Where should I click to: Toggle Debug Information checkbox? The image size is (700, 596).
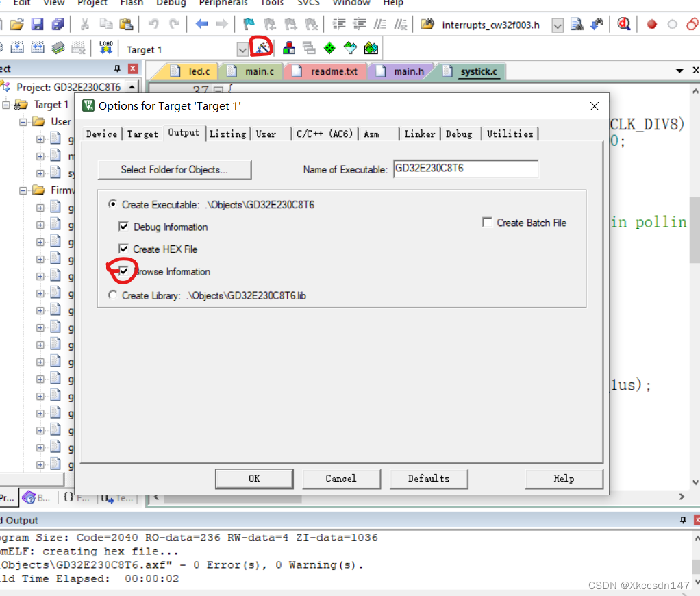(x=123, y=226)
